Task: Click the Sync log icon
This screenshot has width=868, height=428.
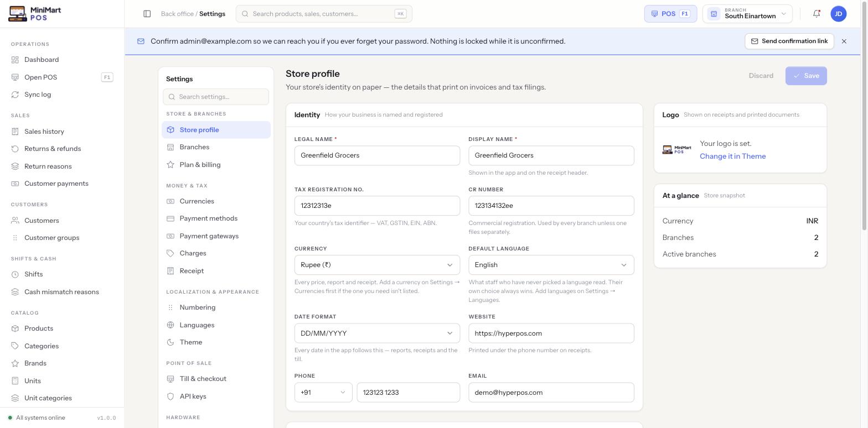Action: coord(15,95)
